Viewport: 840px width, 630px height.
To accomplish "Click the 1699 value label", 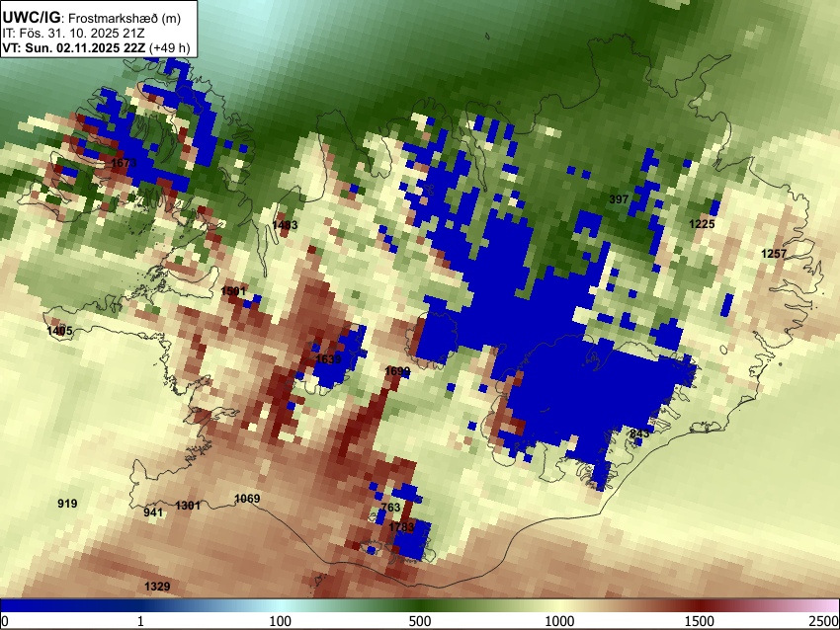I will (x=397, y=371).
